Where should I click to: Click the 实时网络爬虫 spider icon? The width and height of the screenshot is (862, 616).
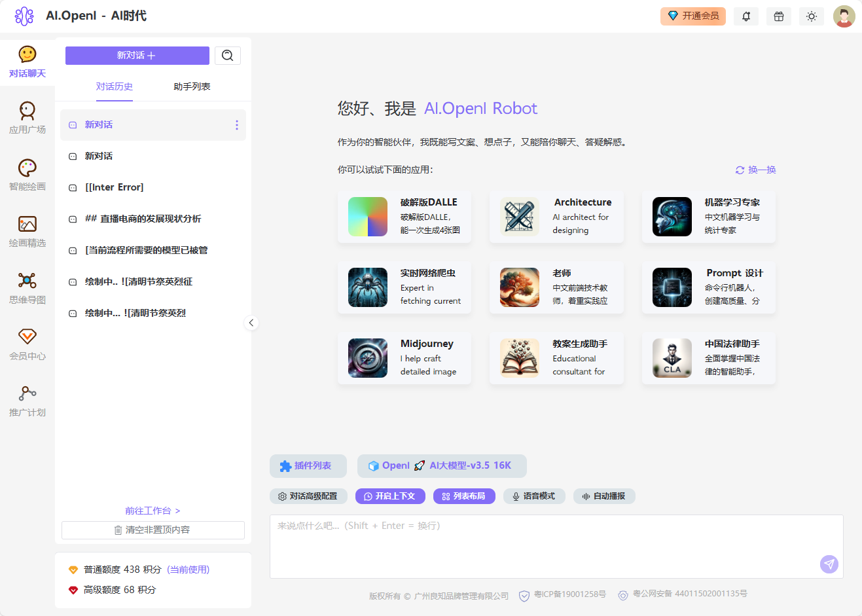(368, 287)
